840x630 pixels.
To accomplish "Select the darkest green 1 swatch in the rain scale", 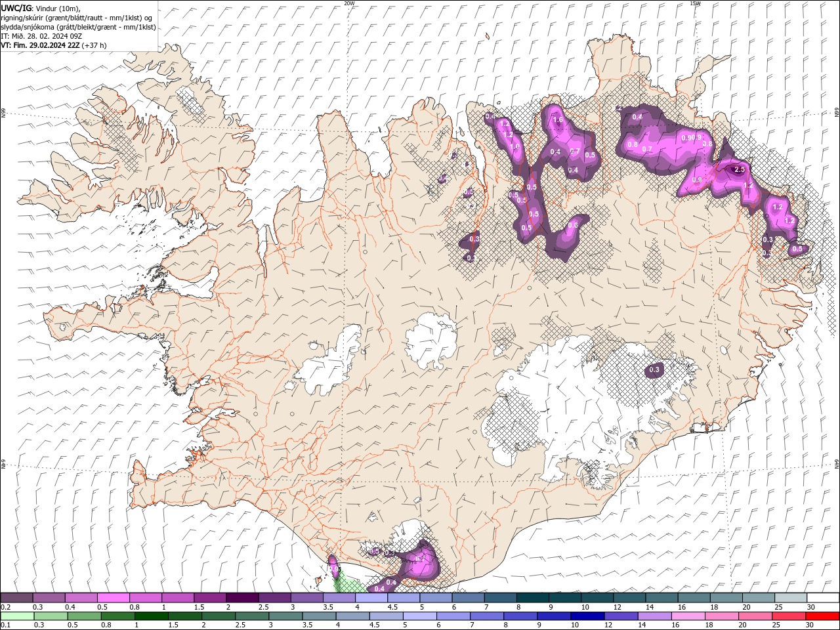I will [x=151, y=616].
